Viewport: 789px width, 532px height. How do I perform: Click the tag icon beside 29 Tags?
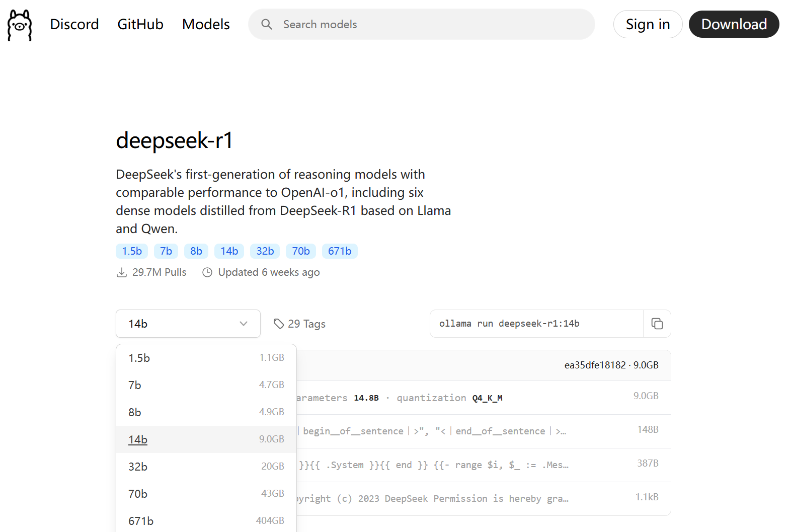click(279, 324)
